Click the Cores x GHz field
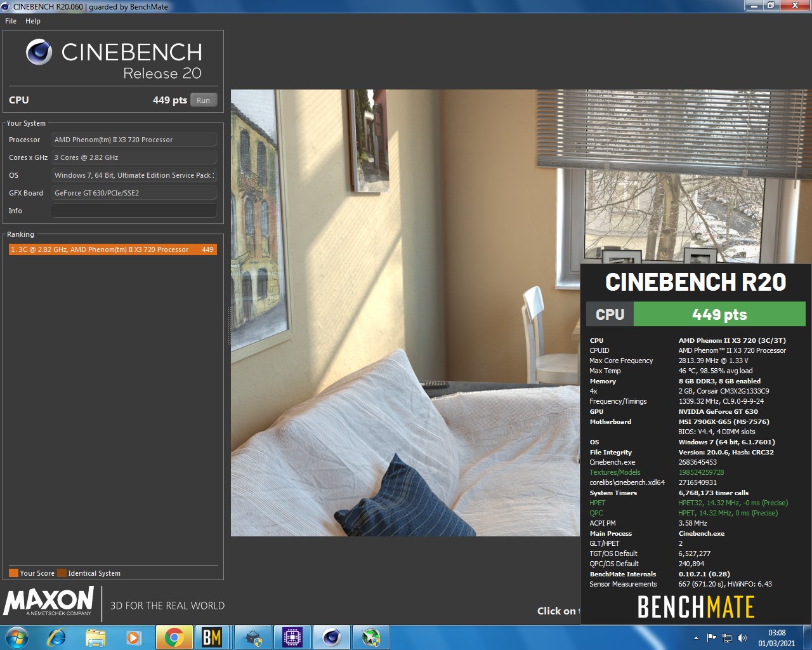 (134, 157)
